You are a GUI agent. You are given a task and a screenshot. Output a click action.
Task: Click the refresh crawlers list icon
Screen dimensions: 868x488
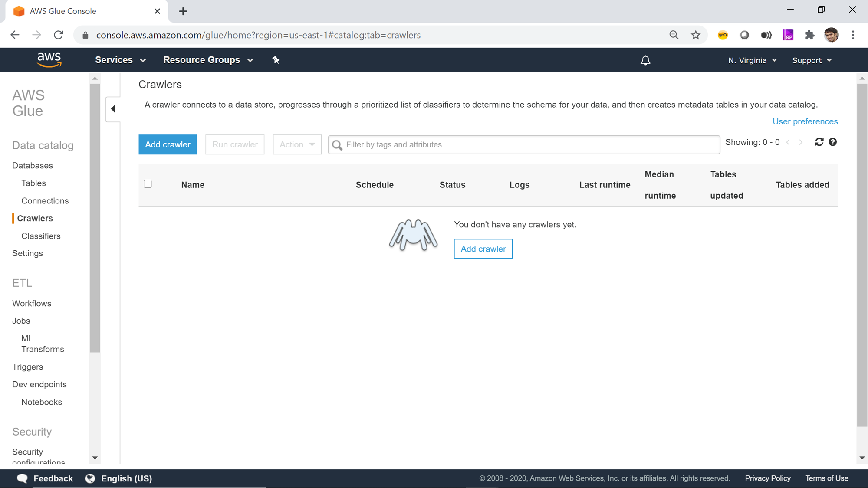pos(819,142)
